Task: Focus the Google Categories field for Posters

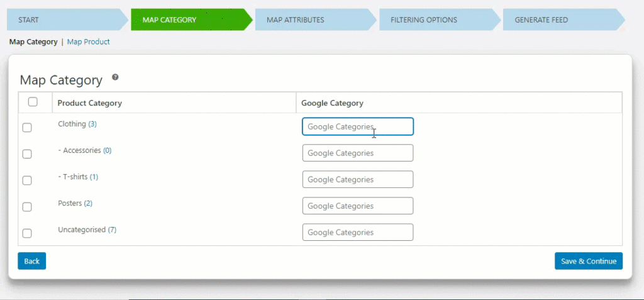Action: 358,206
